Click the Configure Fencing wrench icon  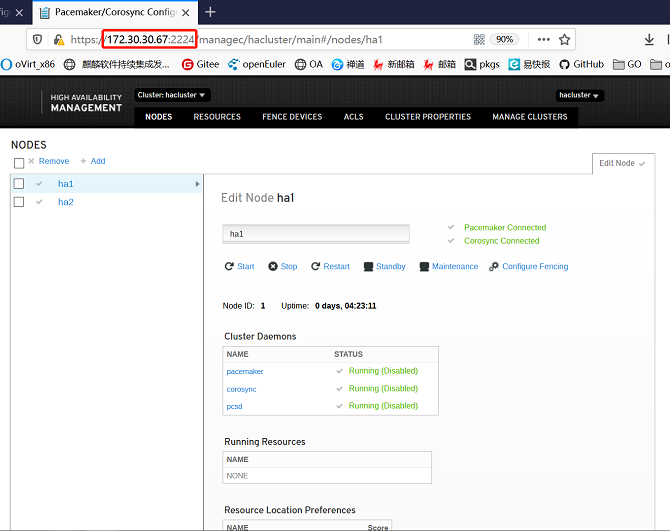coord(494,267)
